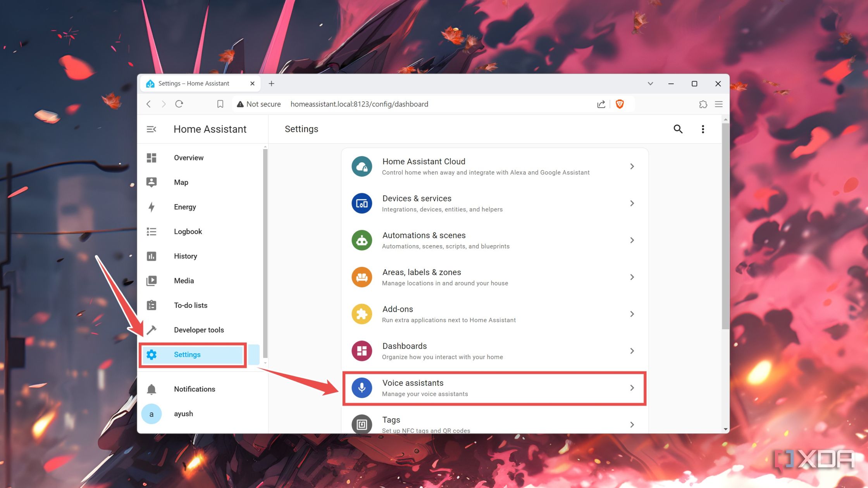Open the Media section icon
868x488 pixels.
[x=152, y=280]
